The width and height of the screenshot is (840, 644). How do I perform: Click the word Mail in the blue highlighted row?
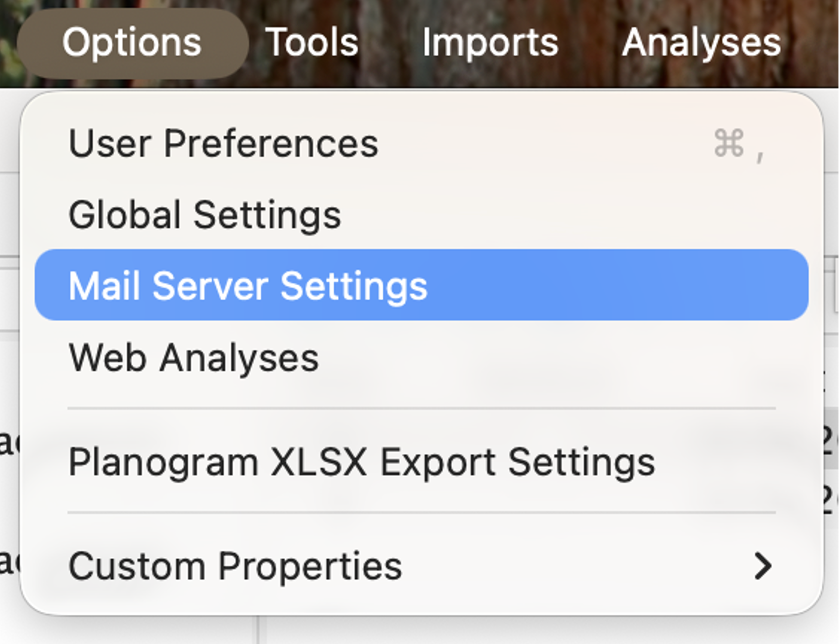(x=104, y=286)
